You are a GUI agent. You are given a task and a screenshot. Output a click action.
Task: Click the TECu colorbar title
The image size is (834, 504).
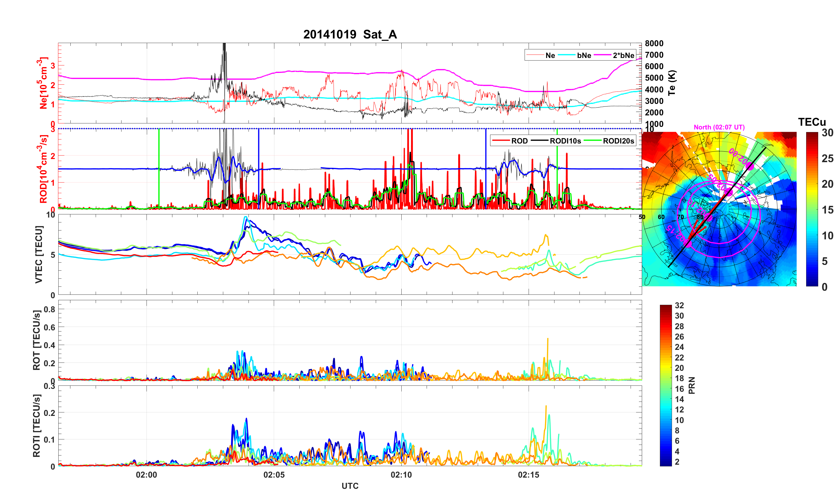coord(812,122)
